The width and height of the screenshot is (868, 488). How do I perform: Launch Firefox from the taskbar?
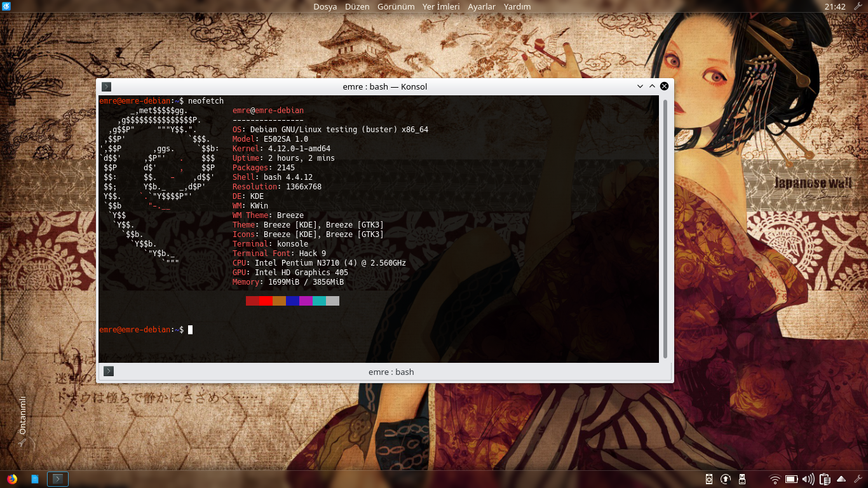[11, 478]
